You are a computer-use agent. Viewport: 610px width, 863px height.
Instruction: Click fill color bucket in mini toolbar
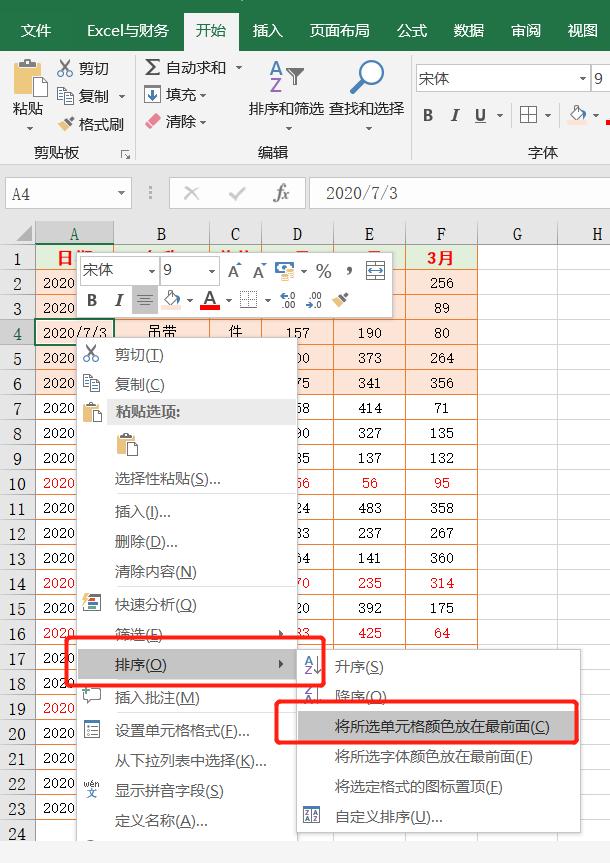point(171,300)
